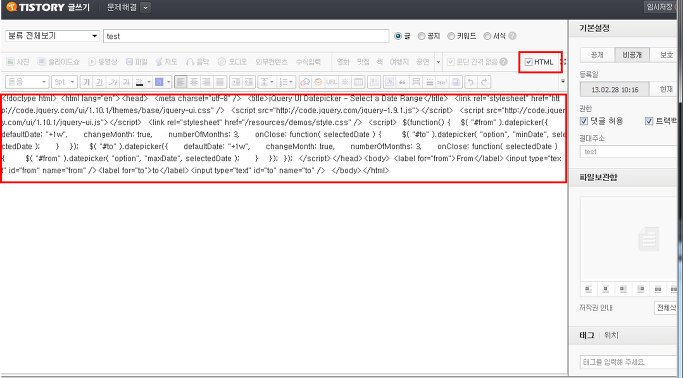Insert a map using 지도

pyautogui.click(x=166, y=62)
